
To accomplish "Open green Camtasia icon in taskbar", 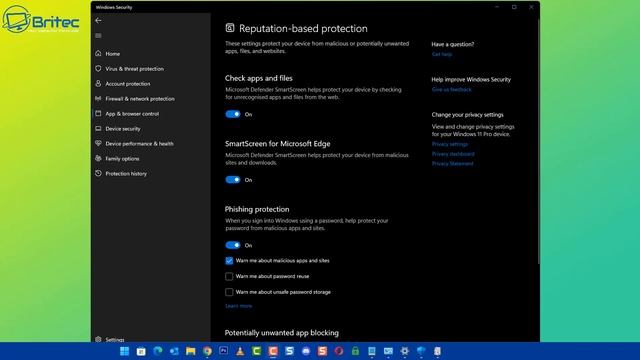I will (x=256, y=351).
